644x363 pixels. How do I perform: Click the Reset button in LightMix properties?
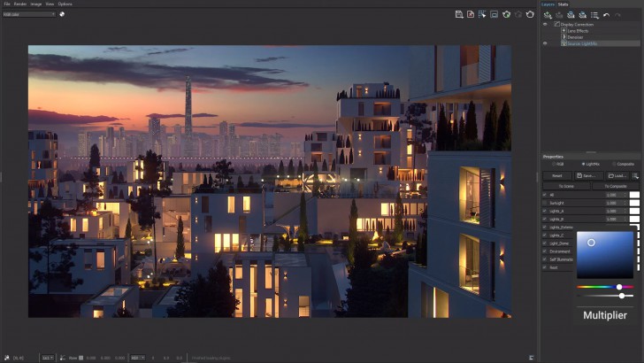(x=557, y=175)
